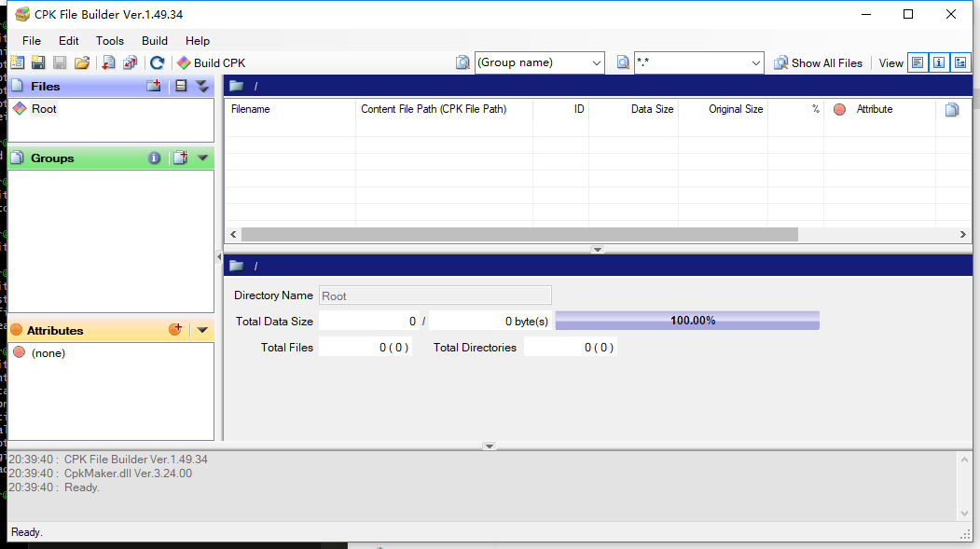This screenshot has height=549, width=980.
Task: Click the % column header
Action: click(795, 109)
